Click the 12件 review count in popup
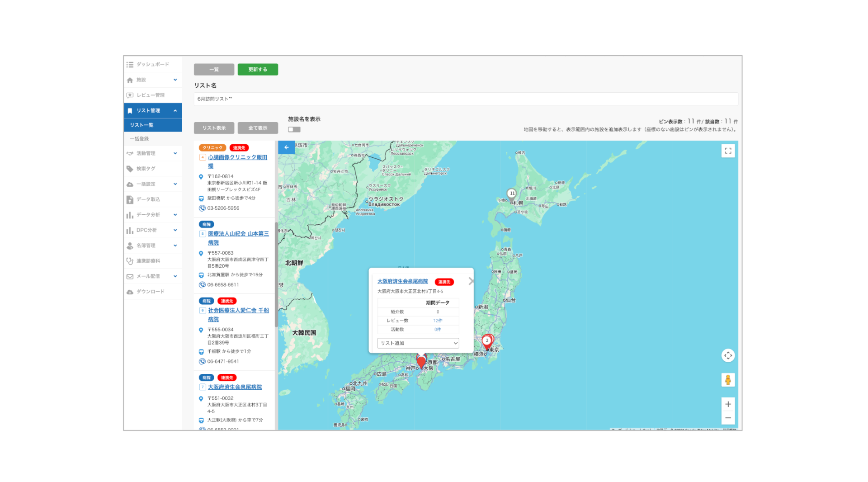Screen dimensions: 868x482 point(438,321)
